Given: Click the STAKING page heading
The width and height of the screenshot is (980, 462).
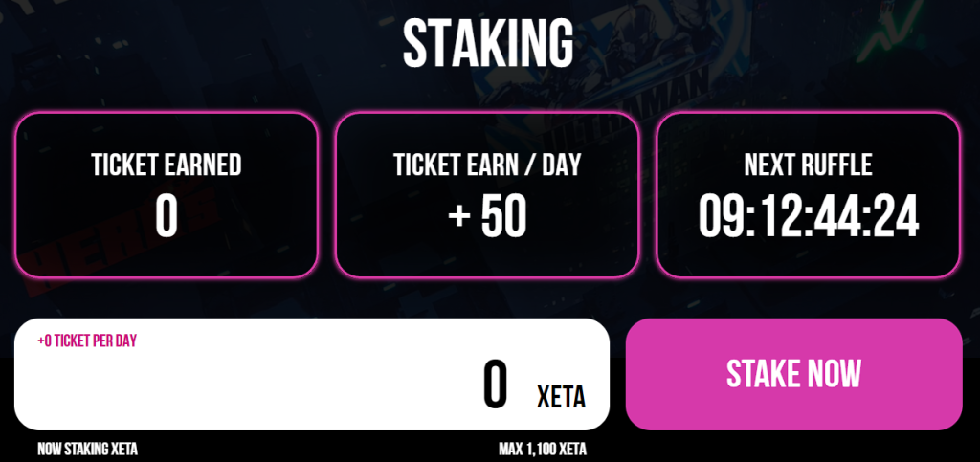Looking at the screenshot, I should [488, 43].
